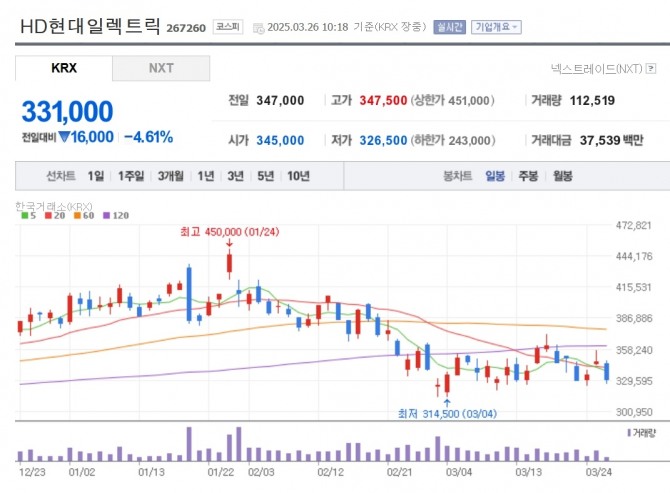Click the red 20-day average legend swatch
Screen dimensions: 670x493
pyautogui.click(x=48, y=215)
